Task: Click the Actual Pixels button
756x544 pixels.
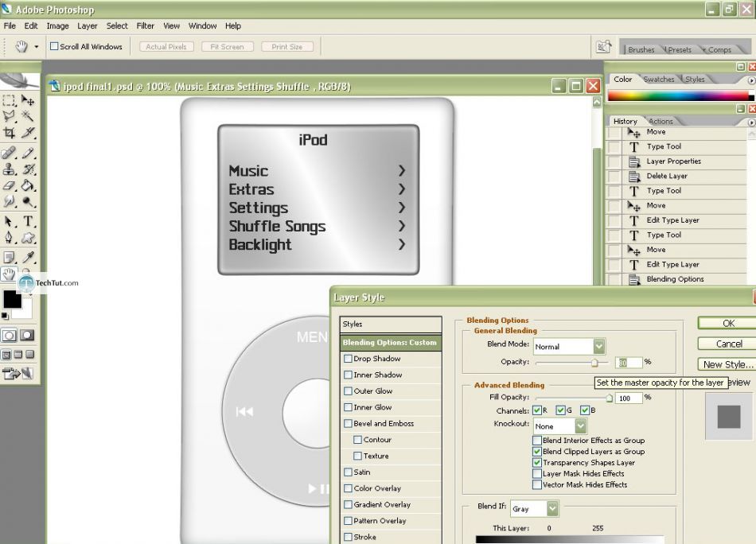Action: (x=166, y=47)
